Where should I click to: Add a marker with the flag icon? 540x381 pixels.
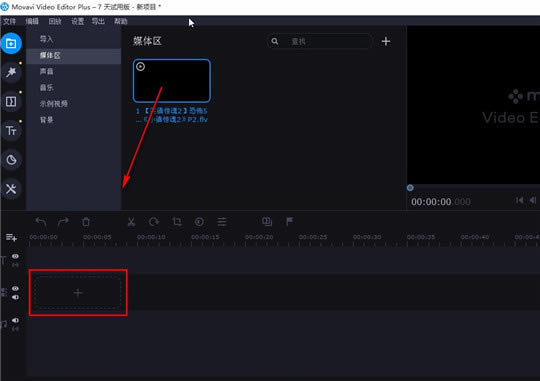(290, 221)
